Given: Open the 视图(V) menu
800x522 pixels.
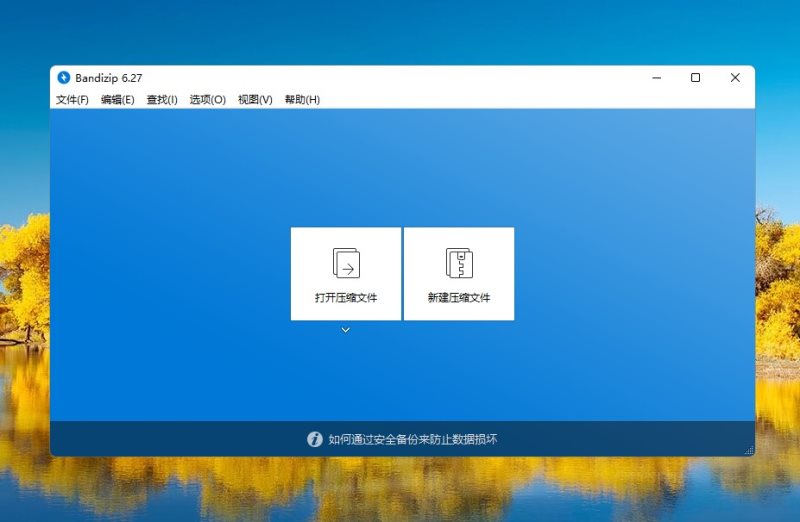Looking at the screenshot, I should click(255, 100).
